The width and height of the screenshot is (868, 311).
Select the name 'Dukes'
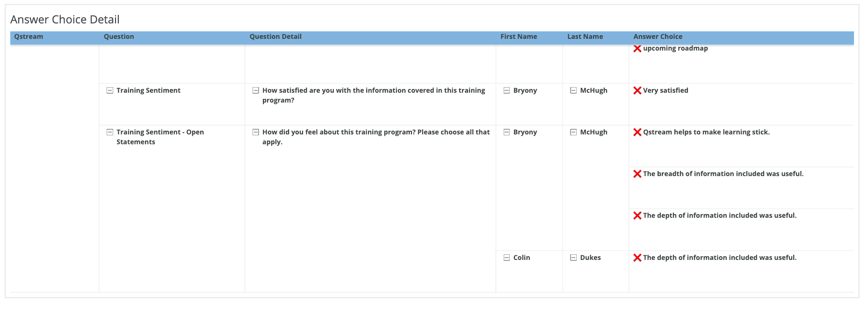[590, 258]
